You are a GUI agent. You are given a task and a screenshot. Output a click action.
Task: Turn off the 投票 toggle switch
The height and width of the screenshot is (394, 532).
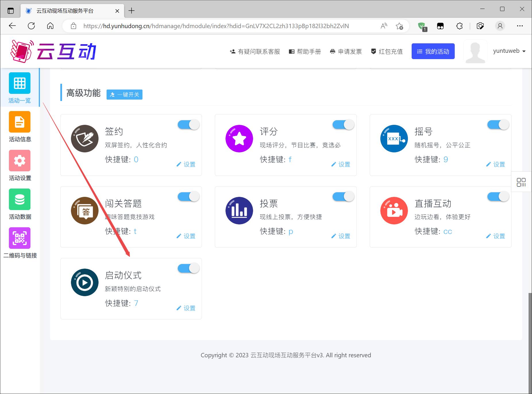click(343, 197)
